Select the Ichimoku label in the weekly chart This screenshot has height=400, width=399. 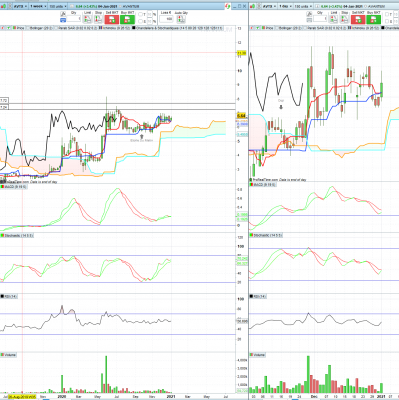[x=116, y=28]
